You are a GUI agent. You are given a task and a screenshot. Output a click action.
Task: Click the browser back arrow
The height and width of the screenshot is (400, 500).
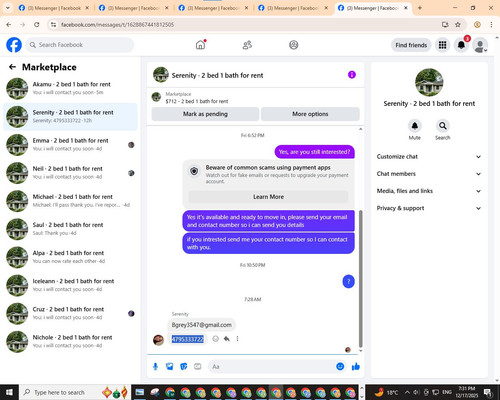(x=9, y=25)
